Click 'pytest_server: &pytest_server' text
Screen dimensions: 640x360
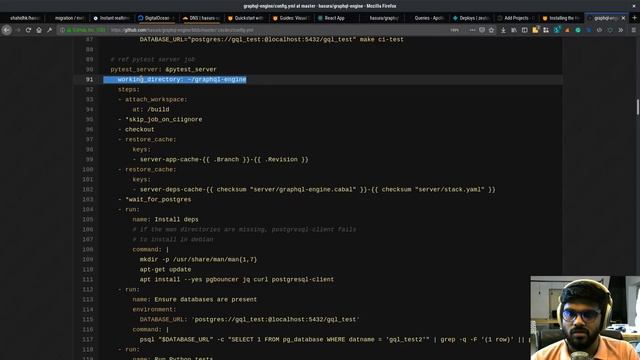click(163, 69)
